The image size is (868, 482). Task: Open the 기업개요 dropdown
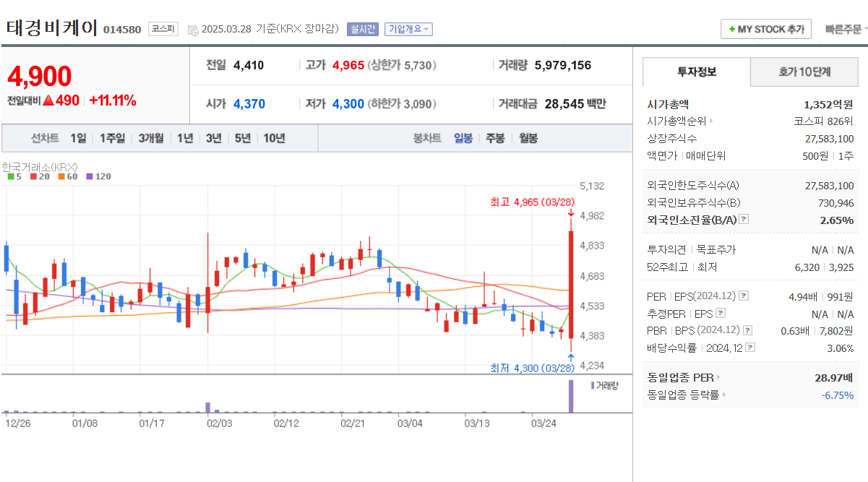408,29
